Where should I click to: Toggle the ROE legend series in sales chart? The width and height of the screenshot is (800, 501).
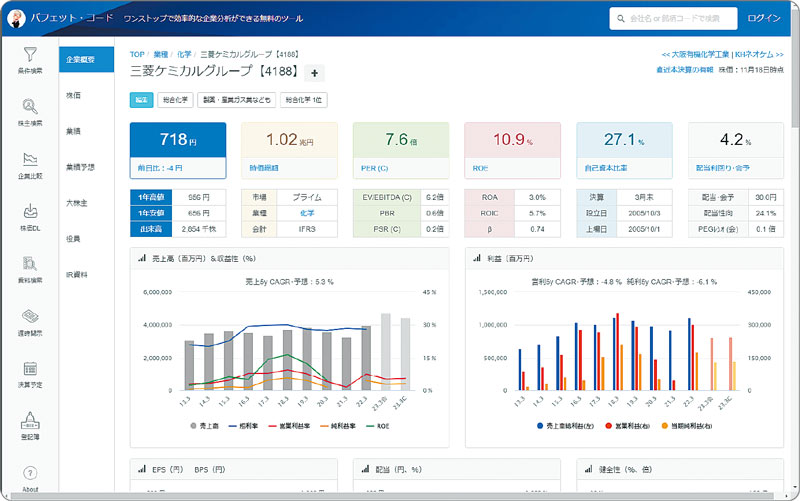click(x=378, y=426)
